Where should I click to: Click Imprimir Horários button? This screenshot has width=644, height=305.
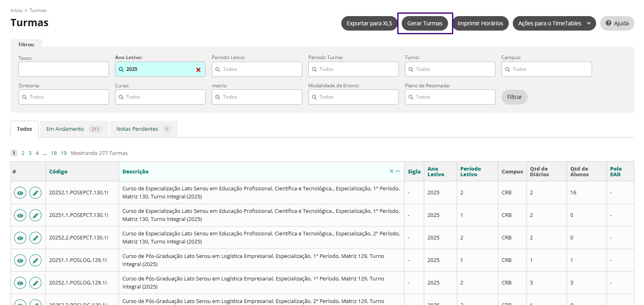coord(480,23)
